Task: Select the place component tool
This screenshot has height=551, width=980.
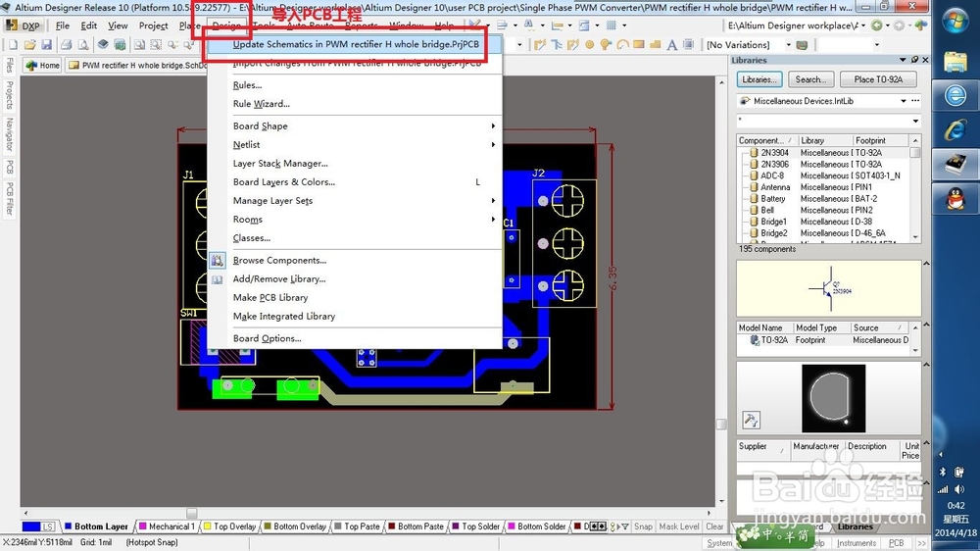Action: pyautogui.click(x=688, y=45)
